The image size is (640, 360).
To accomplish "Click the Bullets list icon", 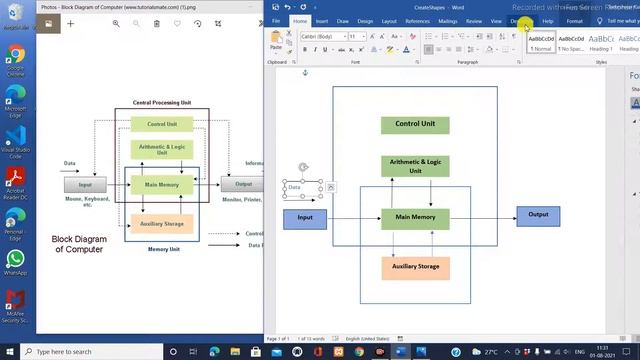I will (x=428, y=36).
